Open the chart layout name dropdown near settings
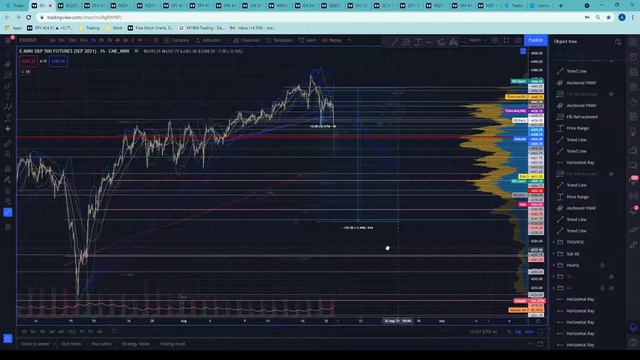640x360 pixels. (x=477, y=40)
